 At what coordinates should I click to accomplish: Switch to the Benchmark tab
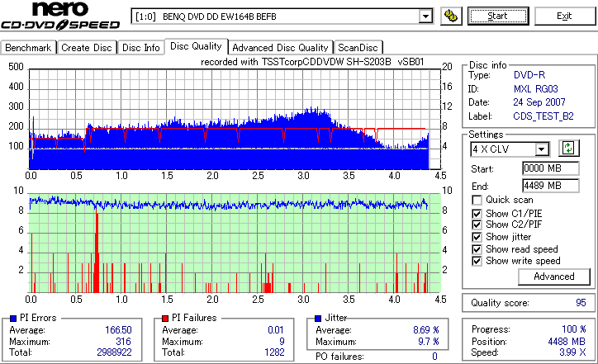coord(28,48)
